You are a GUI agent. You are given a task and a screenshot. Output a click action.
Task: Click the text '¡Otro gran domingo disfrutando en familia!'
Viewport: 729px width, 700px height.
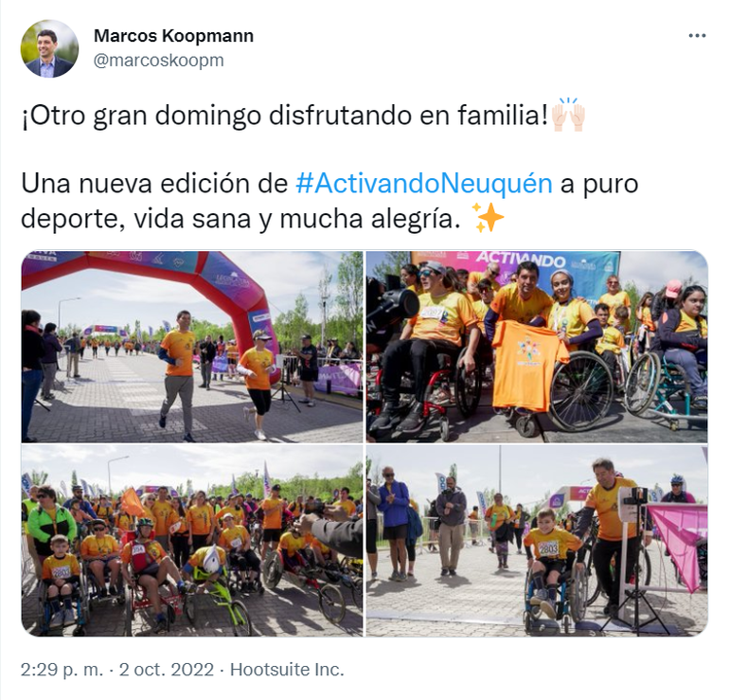[285, 116]
